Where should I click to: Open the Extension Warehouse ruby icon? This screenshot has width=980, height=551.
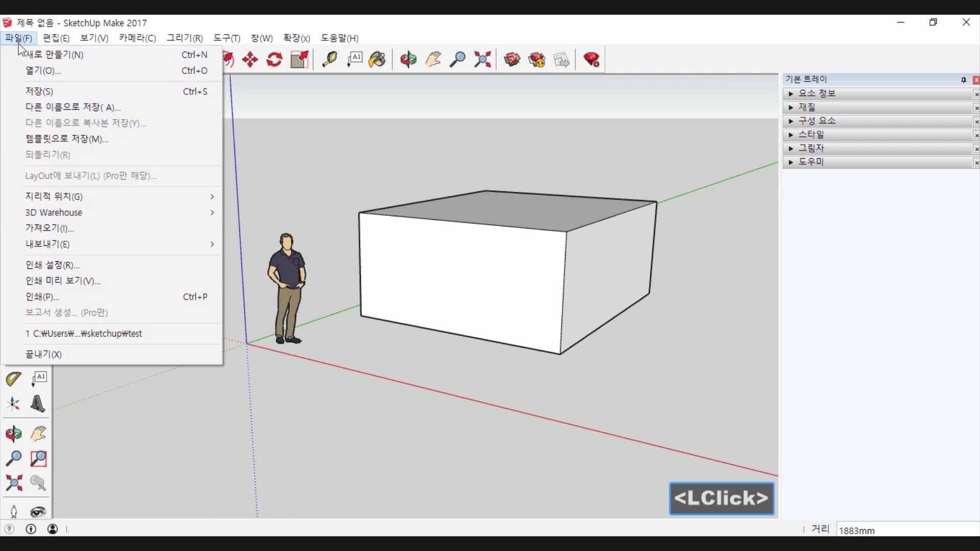(592, 60)
